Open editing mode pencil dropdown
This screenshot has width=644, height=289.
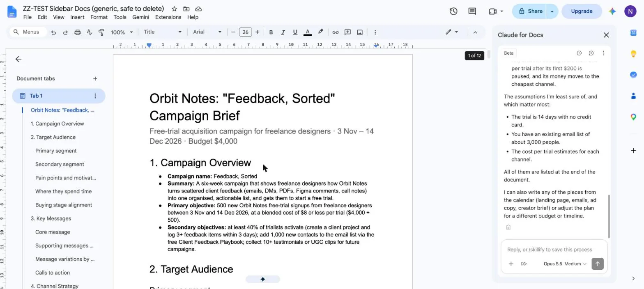pos(452,32)
